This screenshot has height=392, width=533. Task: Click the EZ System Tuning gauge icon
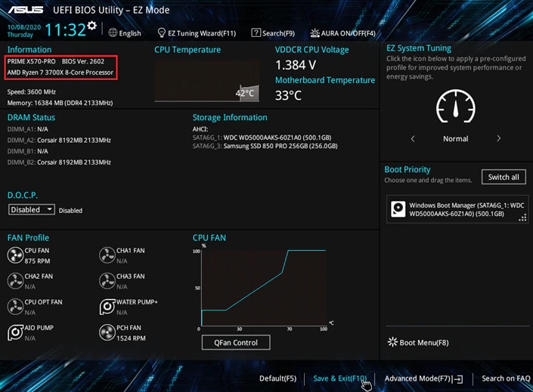click(x=455, y=106)
